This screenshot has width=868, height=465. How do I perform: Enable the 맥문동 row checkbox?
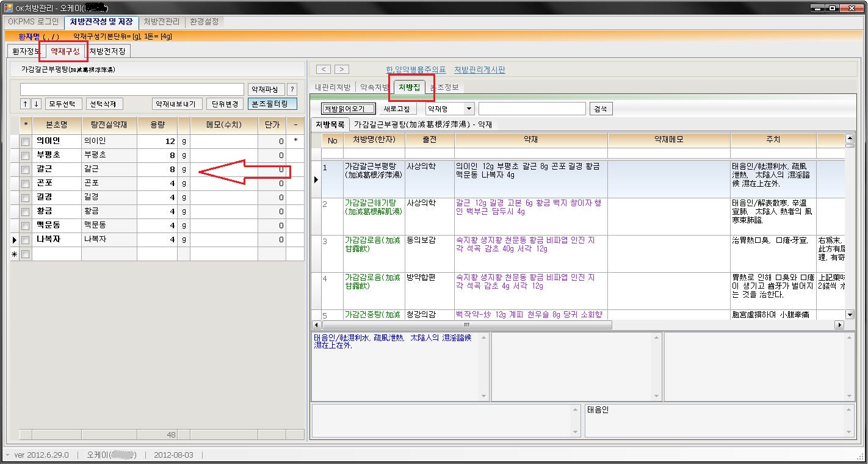click(x=26, y=226)
